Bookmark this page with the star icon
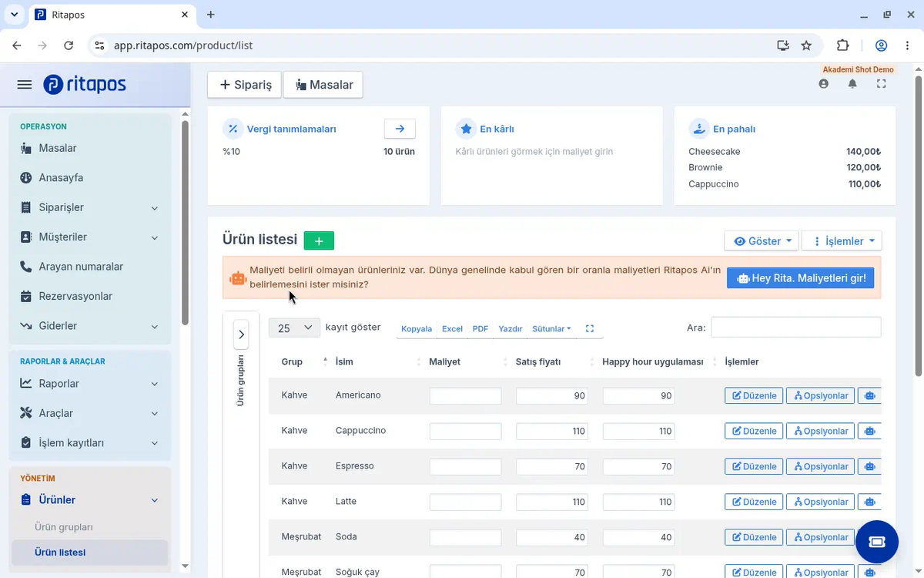924x578 pixels. [x=806, y=45]
